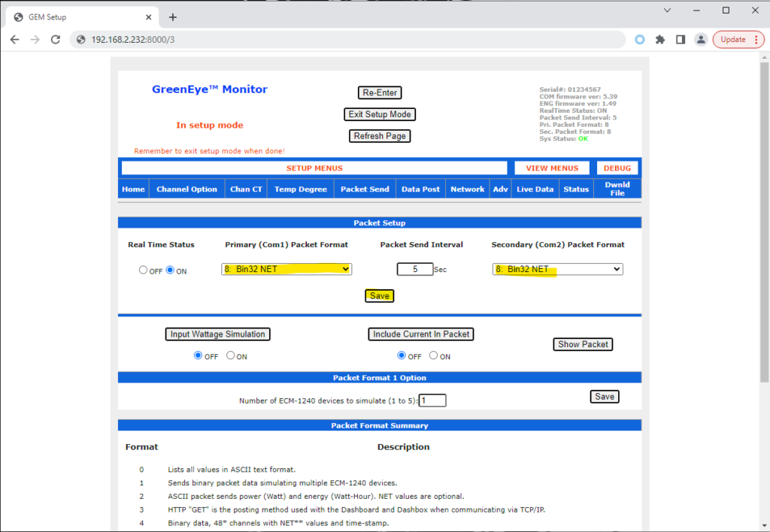The width and height of the screenshot is (770, 532).
Task: Close the GEM Setup browser tab
Action: click(x=148, y=17)
